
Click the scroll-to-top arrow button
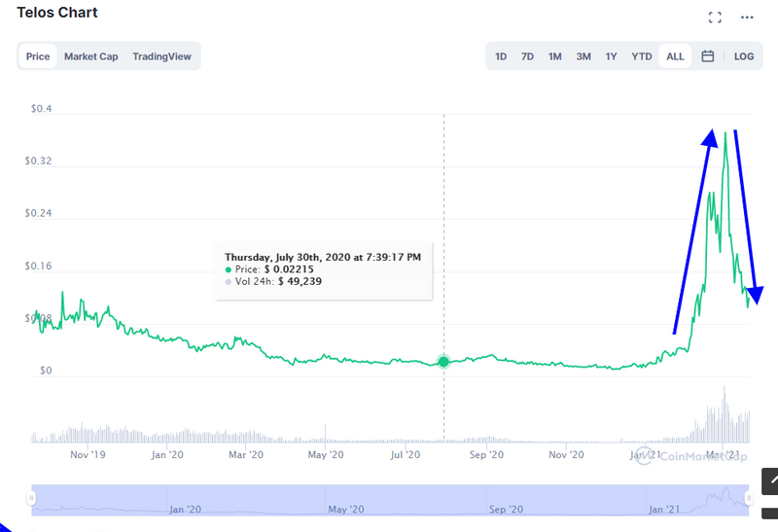[770, 480]
